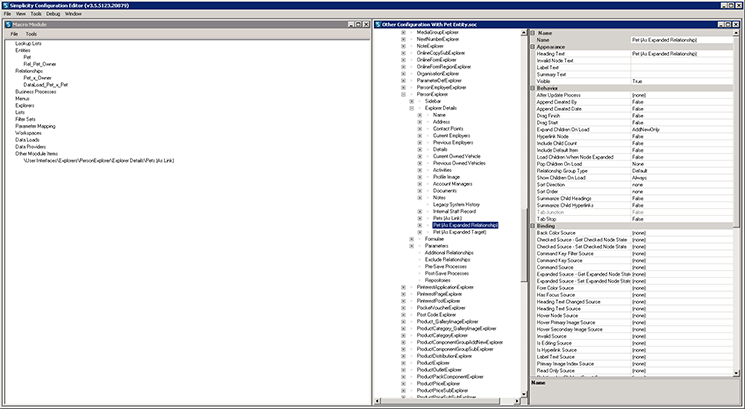Maximize the Other Configuration window
This screenshot has height=409, width=745.
[x=729, y=25]
